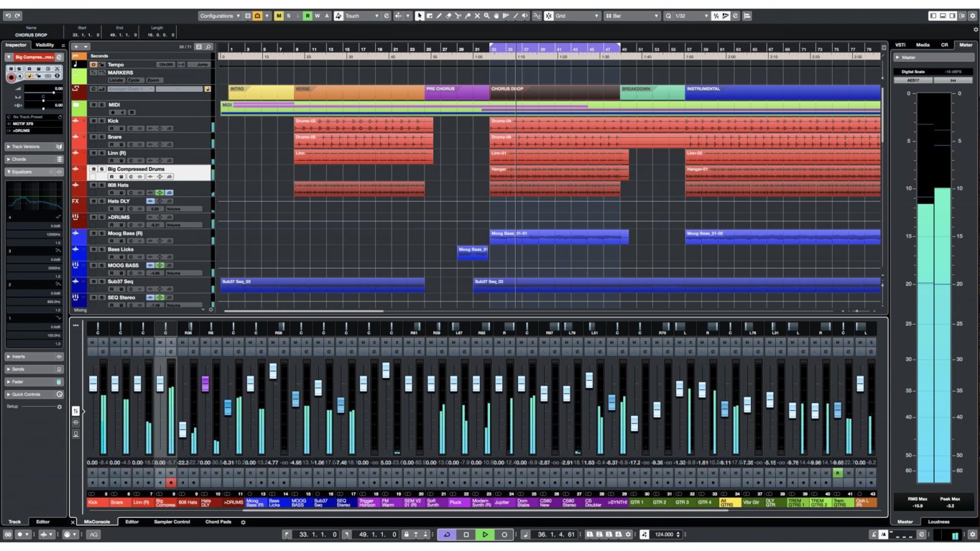
Task: Mute the Kick track
Action: 93,121
